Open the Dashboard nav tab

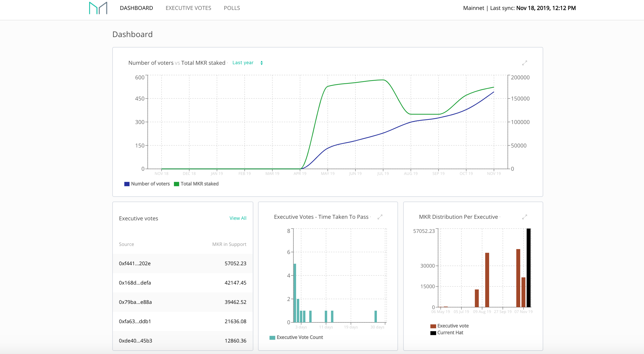[136, 8]
